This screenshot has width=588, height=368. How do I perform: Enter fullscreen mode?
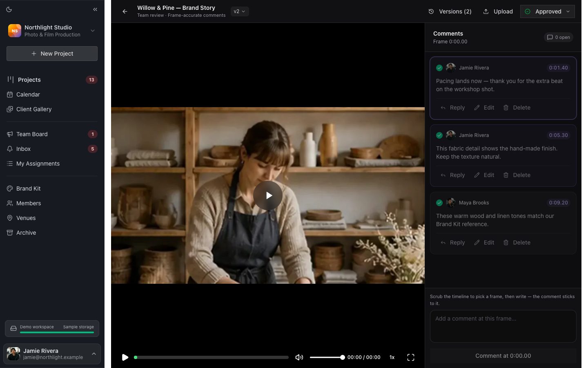pyautogui.click(x=411, y=357)
